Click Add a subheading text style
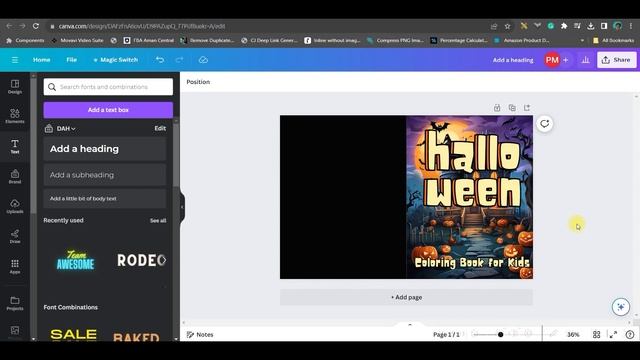Screen dimensions: 640x360 pyautogui.click(x=105, y=175)
